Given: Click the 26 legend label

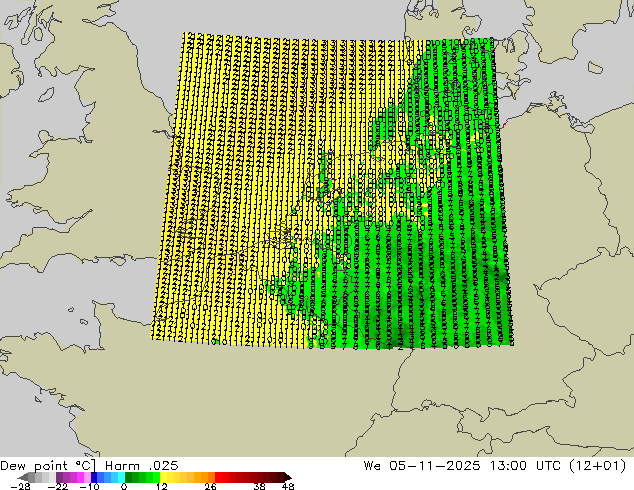Looking at the screenshot, I should tap(210, 486).
